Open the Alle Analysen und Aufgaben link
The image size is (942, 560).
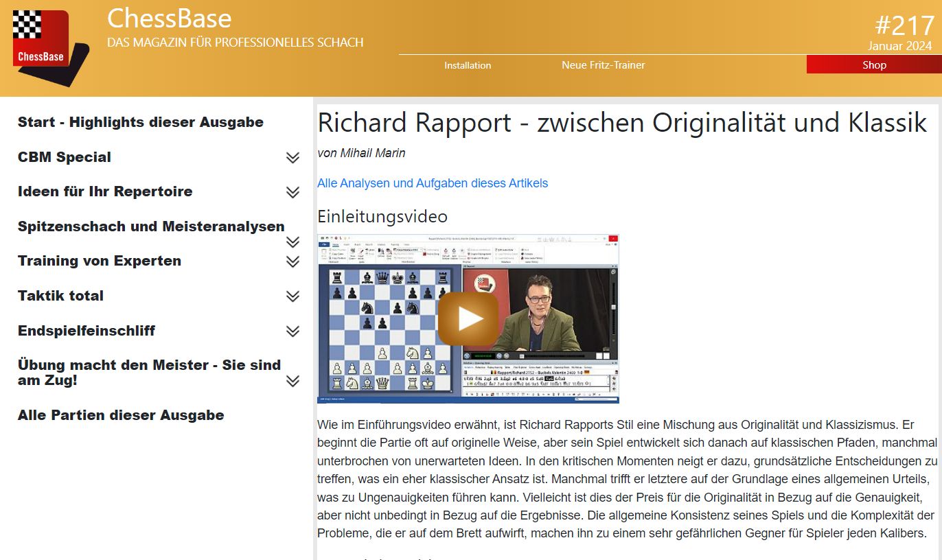pos(433,183)
